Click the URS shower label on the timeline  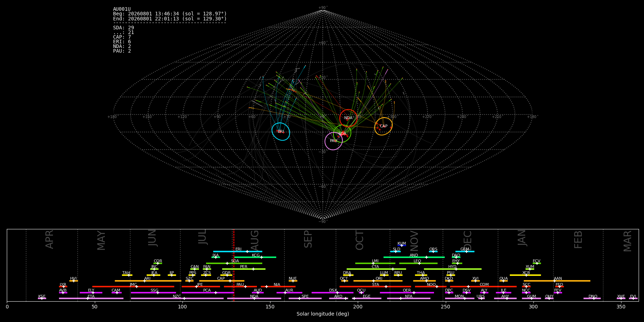pyautogui.click(x=480, y=297)
